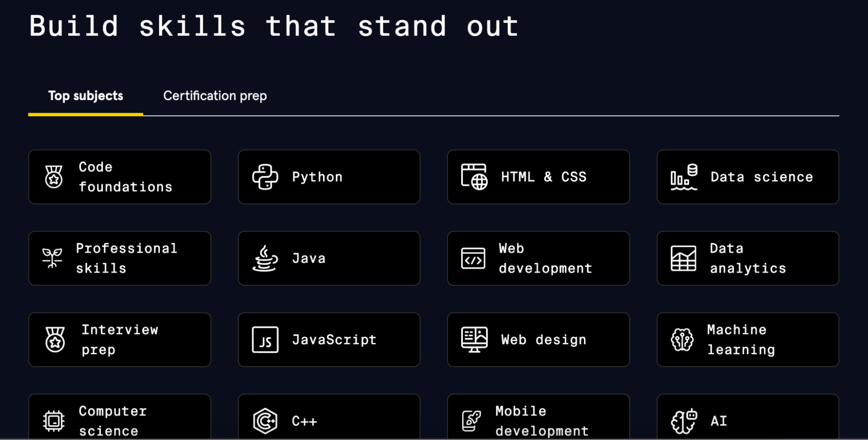
Task: Click the Java coffee cup icon
Action: [x=264, y=258]
